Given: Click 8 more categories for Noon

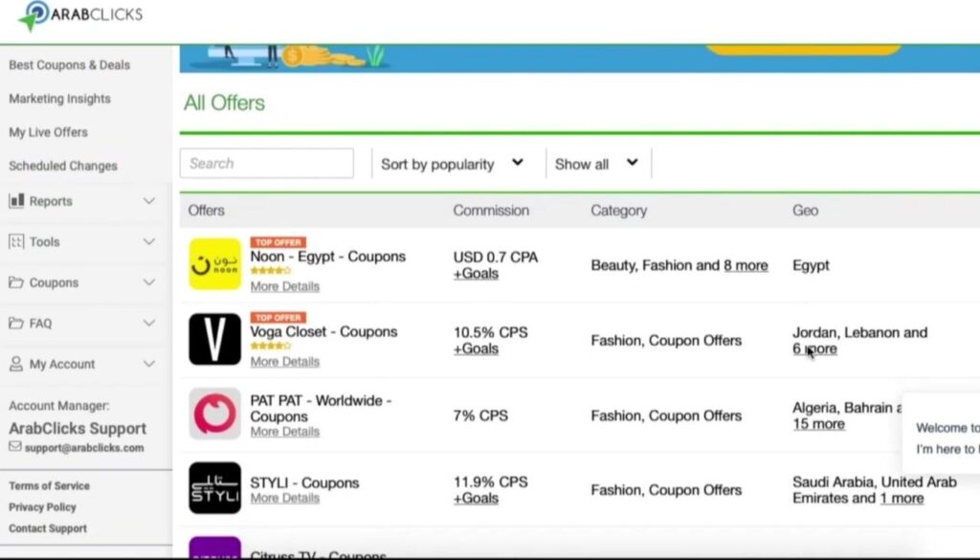Looking at the screenshot, I should pos(746,265).
